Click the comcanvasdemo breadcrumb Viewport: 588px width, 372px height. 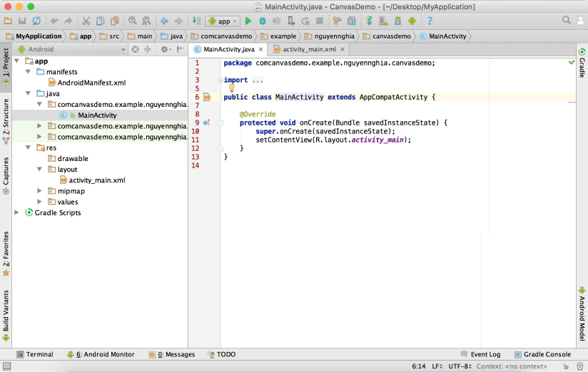tap(221, 36)
